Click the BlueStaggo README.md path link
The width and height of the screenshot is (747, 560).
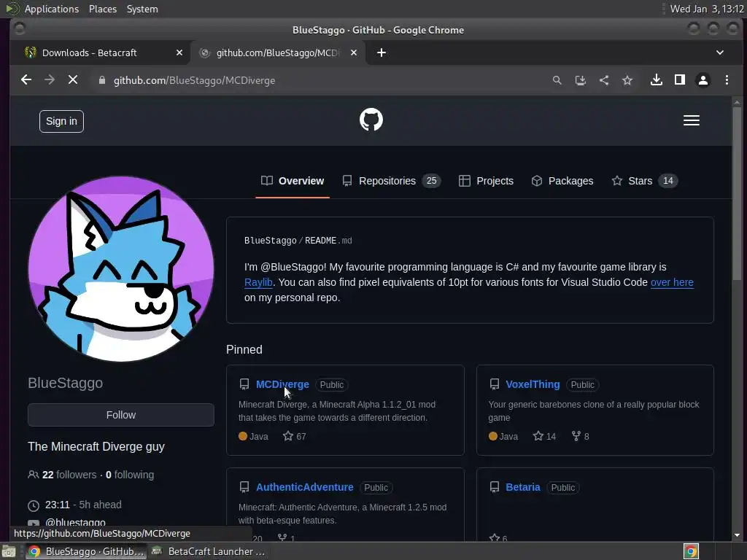click(298, 241)
